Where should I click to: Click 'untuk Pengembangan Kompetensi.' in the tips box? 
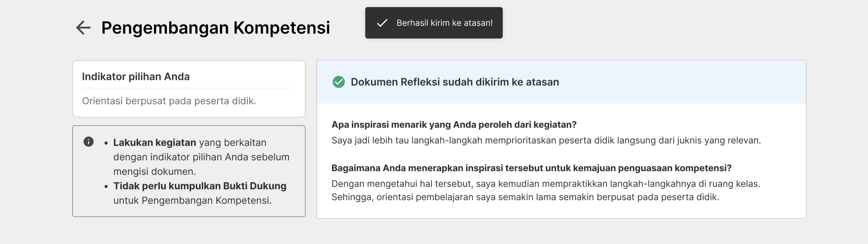pyautogui.click(x=192, y=201)
